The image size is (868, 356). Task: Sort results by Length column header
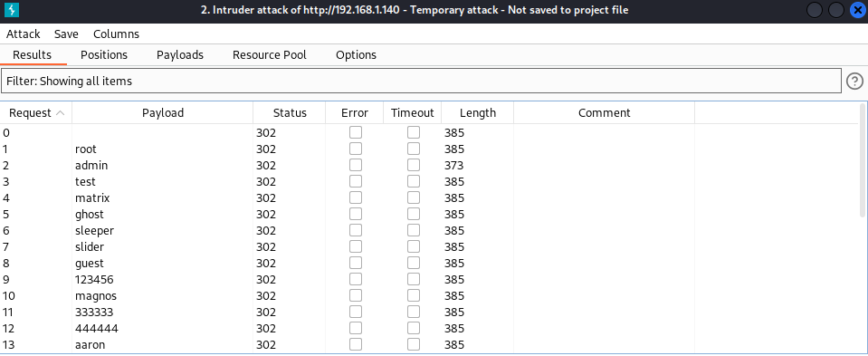pyautogui.click(x=478, y=113)
